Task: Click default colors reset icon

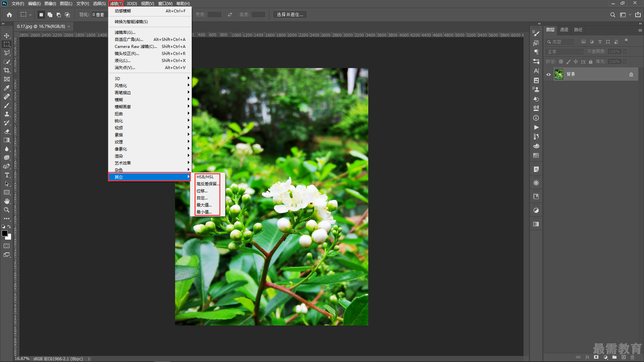Action: tap(3, 227)
